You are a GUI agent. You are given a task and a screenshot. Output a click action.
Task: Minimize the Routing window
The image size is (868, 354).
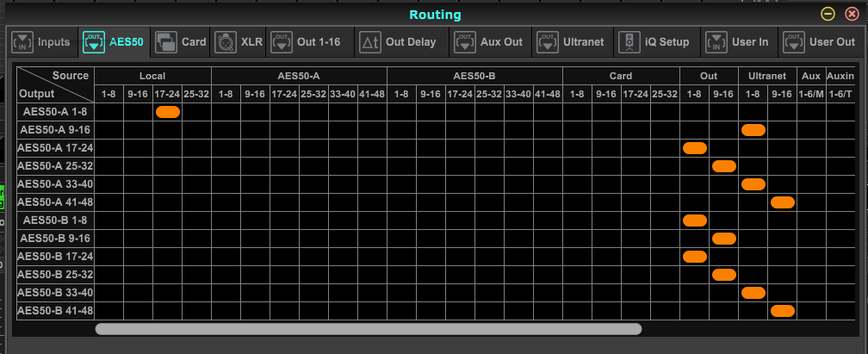tap(828, 14)
